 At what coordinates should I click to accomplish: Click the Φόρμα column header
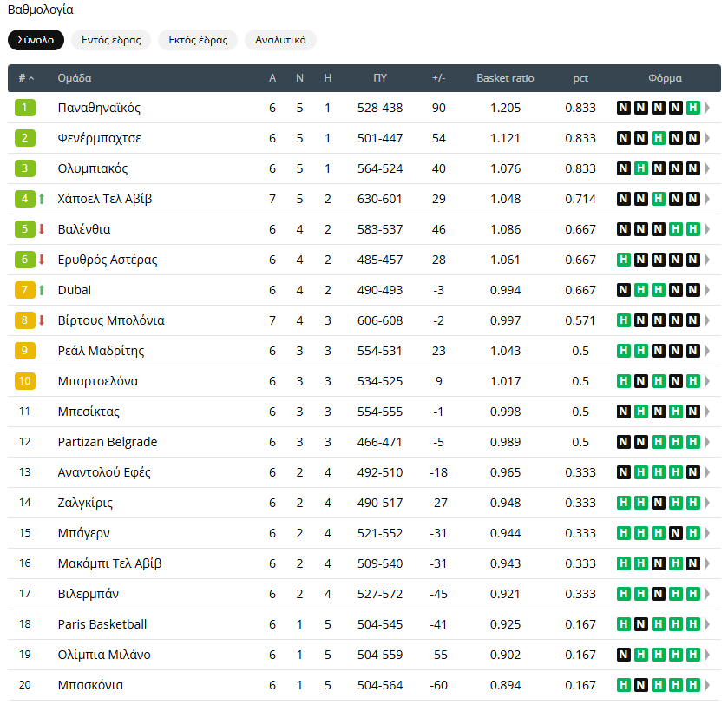point(665,78)
